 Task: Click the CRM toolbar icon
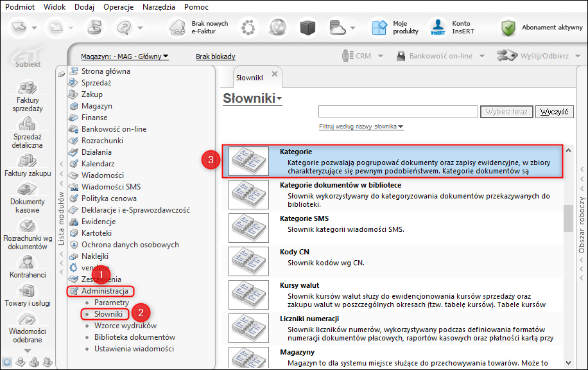tap(348, 56)
